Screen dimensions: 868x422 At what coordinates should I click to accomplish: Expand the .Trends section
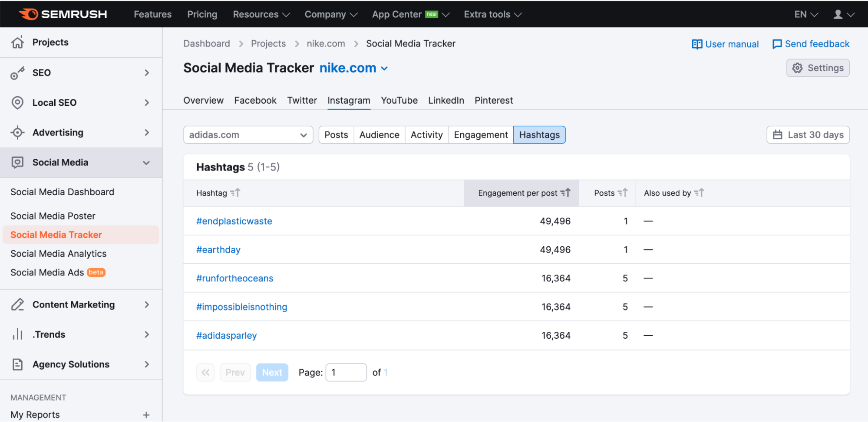(147, 334)
